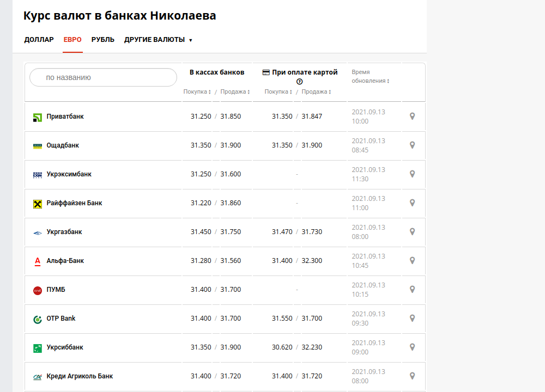Screen dimensions: 545x392
Task: Click the map pin for Креди Агриколь Банк
Action: click(x=412, y=376)
